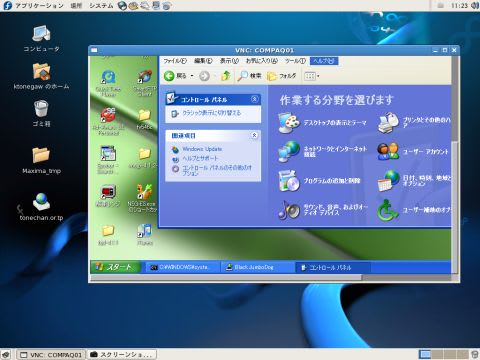Click the Forward arrow in Explorer toolbar
This screenshot has width=480, height=360.
point(204,76)
